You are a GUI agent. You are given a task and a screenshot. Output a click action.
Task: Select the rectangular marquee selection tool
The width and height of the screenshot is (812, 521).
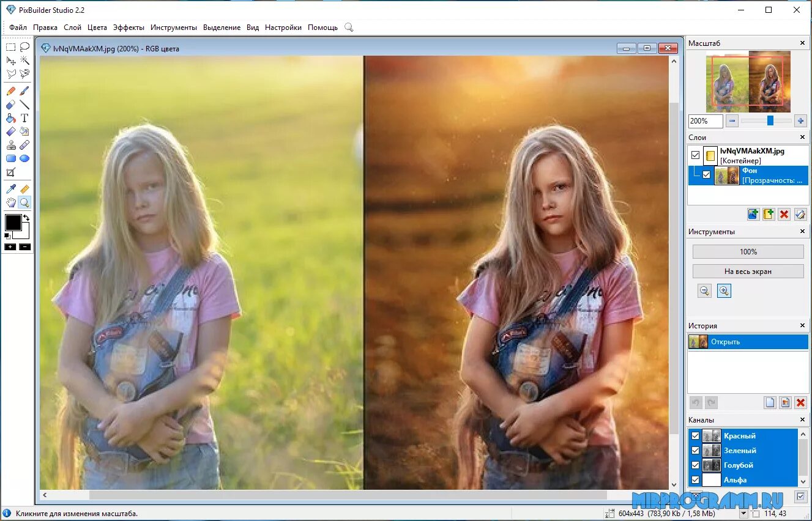click(x=11, y=47)
